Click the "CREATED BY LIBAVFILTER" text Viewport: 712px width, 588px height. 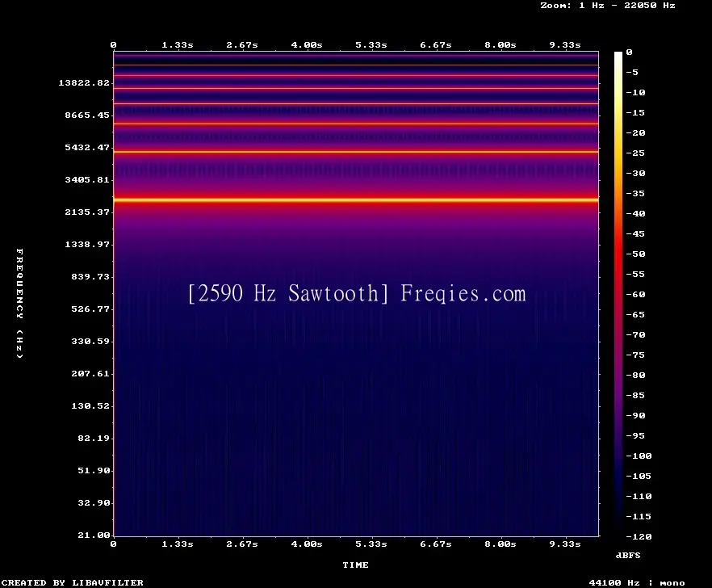[x=72, y=582]
